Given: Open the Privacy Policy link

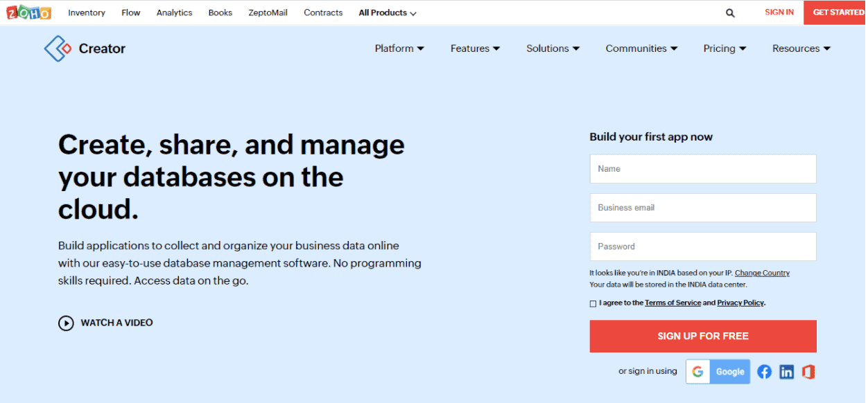Looking at the screenshot, I should coord(740,303).
